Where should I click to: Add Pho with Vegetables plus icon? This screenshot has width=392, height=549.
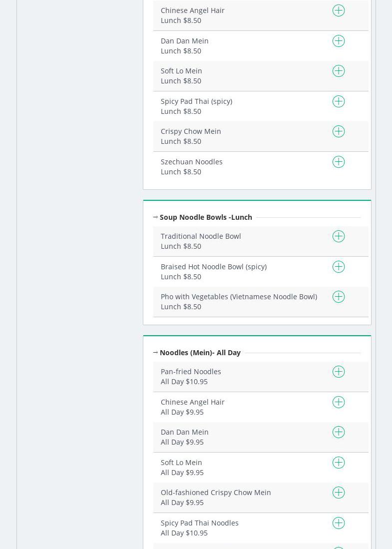tap(339, 297)
